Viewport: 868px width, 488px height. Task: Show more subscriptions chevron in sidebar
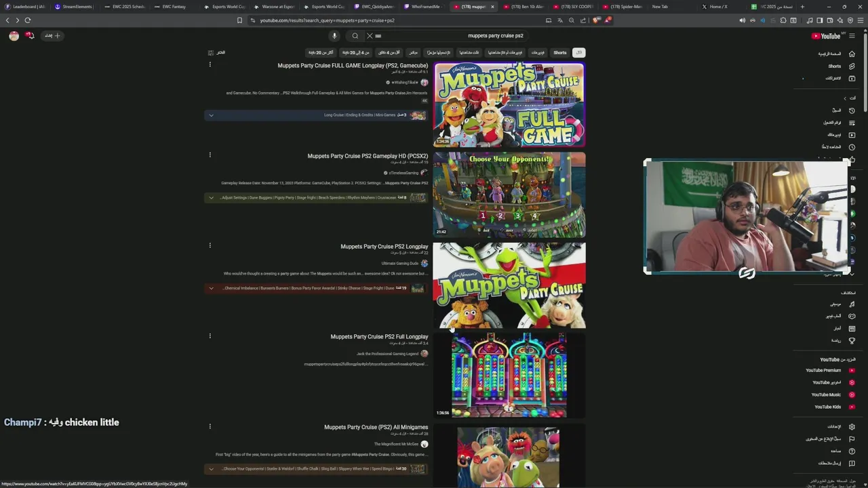coord(852,274)
